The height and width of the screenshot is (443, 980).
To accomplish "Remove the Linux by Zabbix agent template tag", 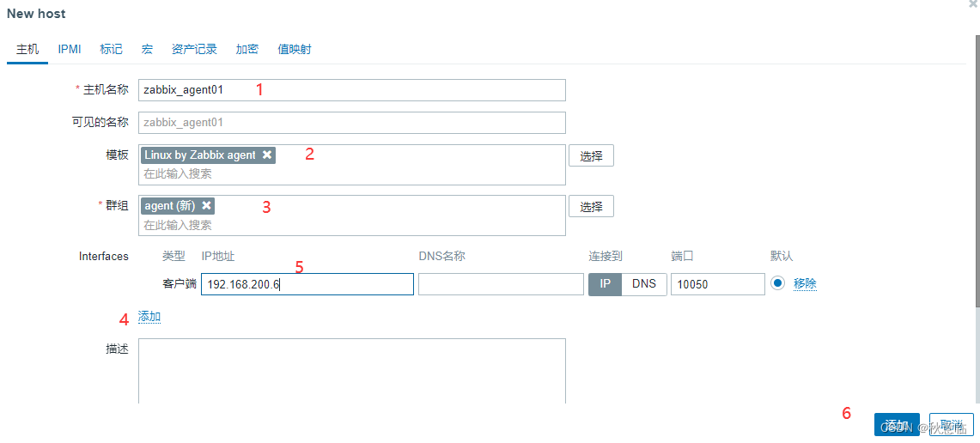I will 267,155.
